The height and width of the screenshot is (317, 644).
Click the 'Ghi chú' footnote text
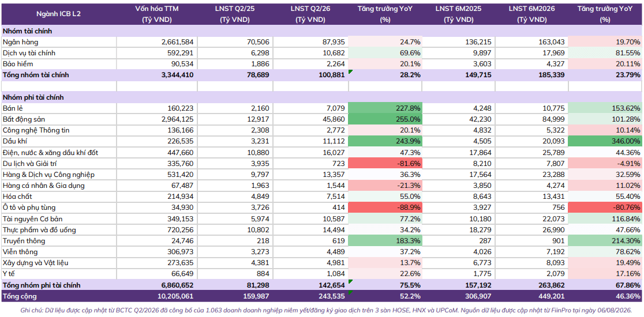(x=325, y=310)
